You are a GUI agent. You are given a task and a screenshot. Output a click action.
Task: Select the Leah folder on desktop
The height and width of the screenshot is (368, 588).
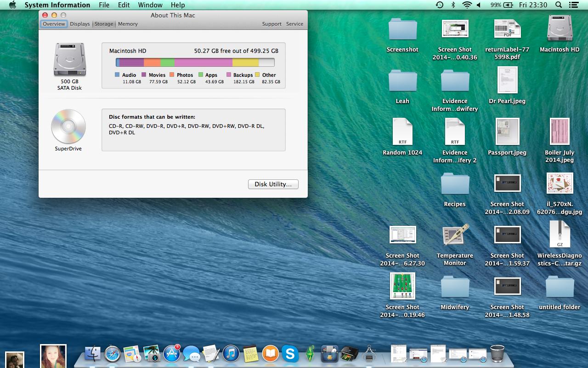click(402, 80)
